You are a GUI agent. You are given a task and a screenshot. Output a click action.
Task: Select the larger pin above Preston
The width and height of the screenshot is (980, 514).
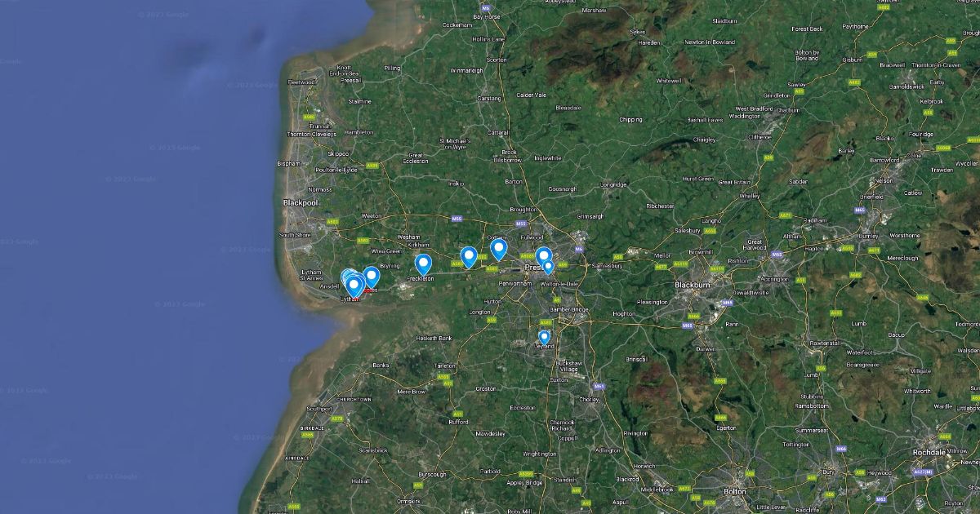coord(543,257)
